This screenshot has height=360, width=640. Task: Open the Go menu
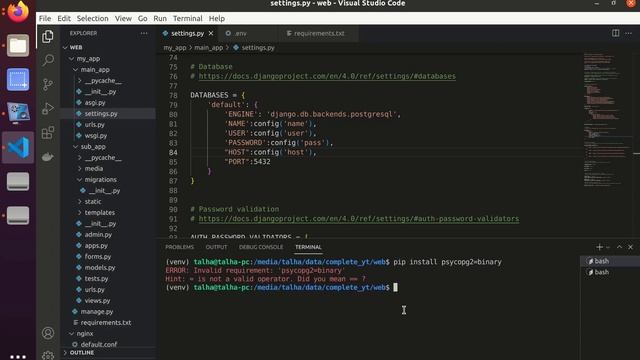[x=142, y=18]
